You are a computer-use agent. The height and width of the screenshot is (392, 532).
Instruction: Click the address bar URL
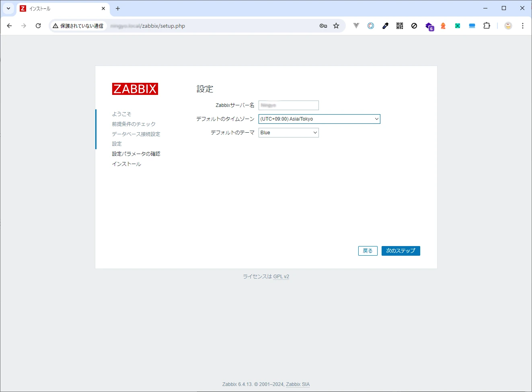148,26
